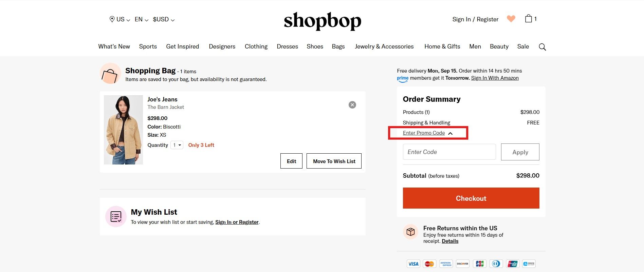Screen dimensions: 644x272
Task: Click the Free Returns box icon
Action: (x=410, y=232)
